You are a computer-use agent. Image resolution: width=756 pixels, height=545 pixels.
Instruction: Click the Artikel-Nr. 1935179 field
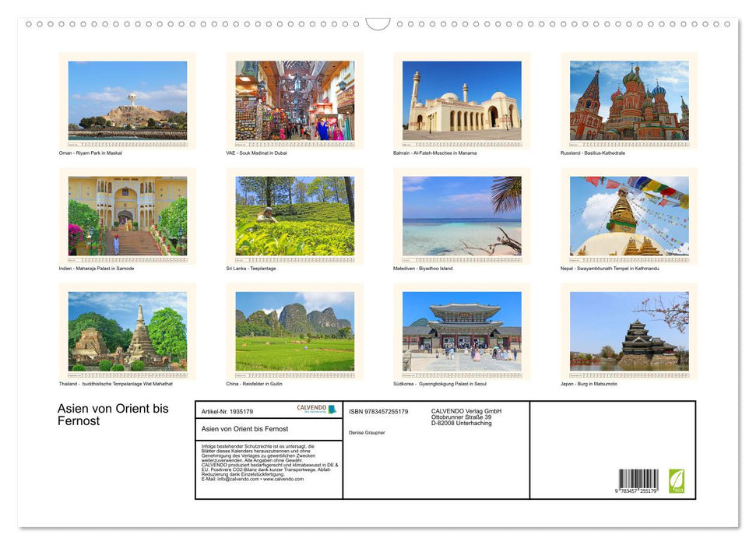[227, 412]
